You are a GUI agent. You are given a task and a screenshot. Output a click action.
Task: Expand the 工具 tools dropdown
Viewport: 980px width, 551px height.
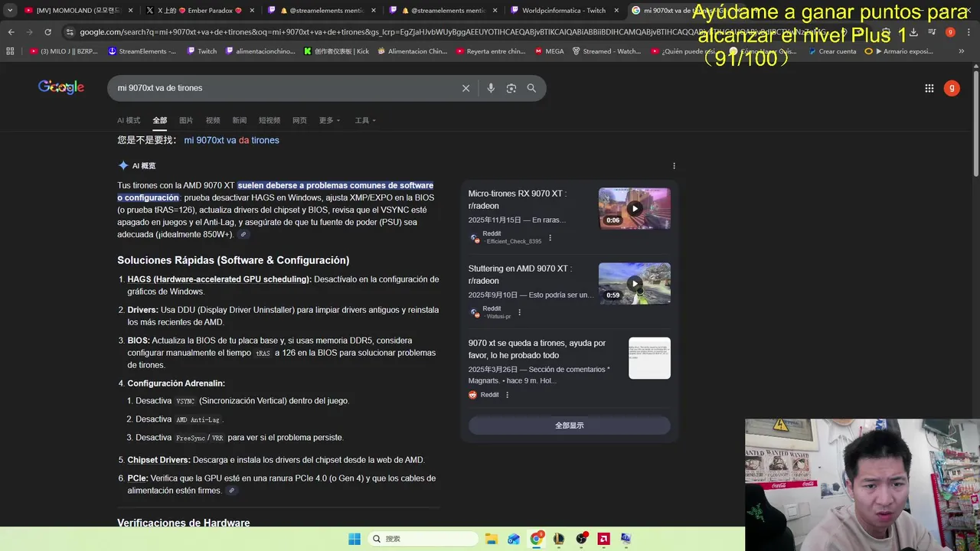pyautogui.click(x=365, y=120)
